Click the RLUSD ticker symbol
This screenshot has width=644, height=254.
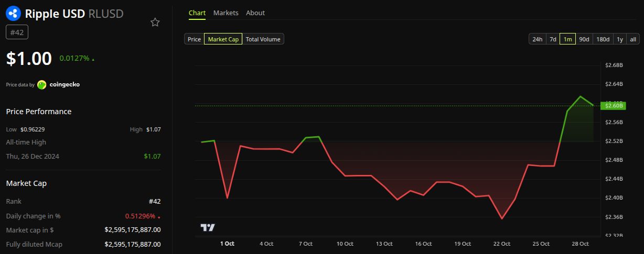(x=106, y=14)
